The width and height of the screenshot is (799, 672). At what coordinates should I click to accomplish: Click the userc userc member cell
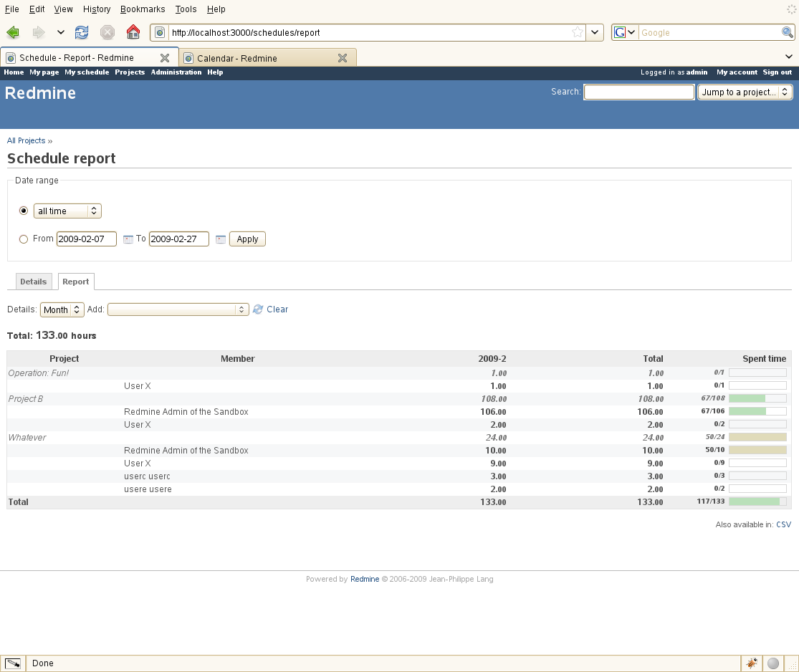point(147,476)
